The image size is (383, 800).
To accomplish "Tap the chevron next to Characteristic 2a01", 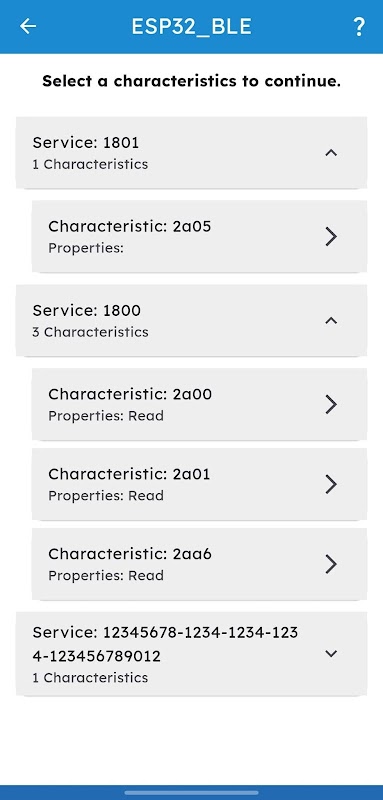I will pos(331,484).
